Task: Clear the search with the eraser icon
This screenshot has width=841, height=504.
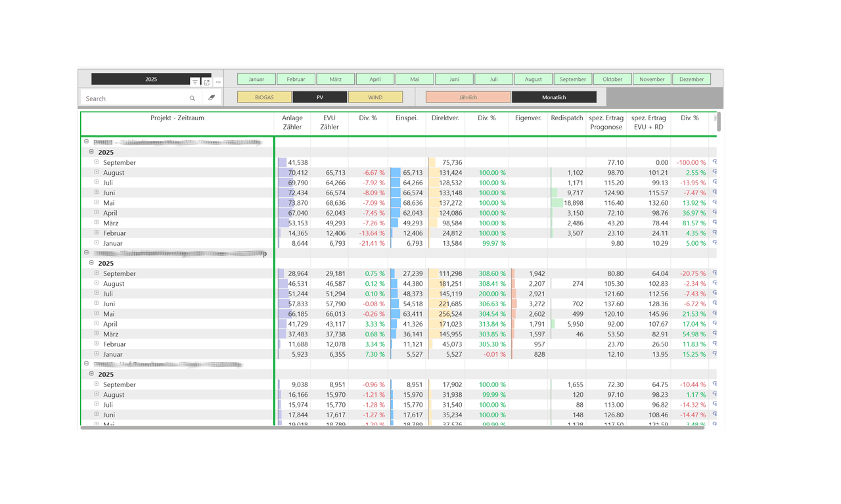Action: (x=211, y=98)
